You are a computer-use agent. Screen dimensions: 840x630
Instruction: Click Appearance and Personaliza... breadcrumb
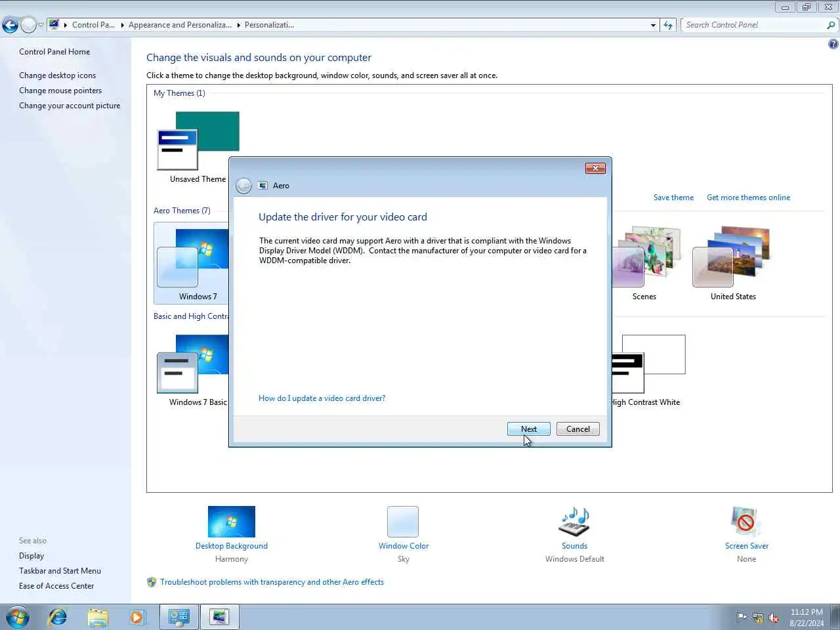180,25
